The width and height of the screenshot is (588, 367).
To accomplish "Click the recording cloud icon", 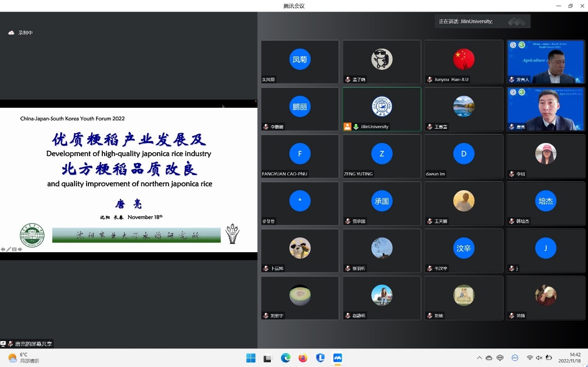I will point(11,33).
